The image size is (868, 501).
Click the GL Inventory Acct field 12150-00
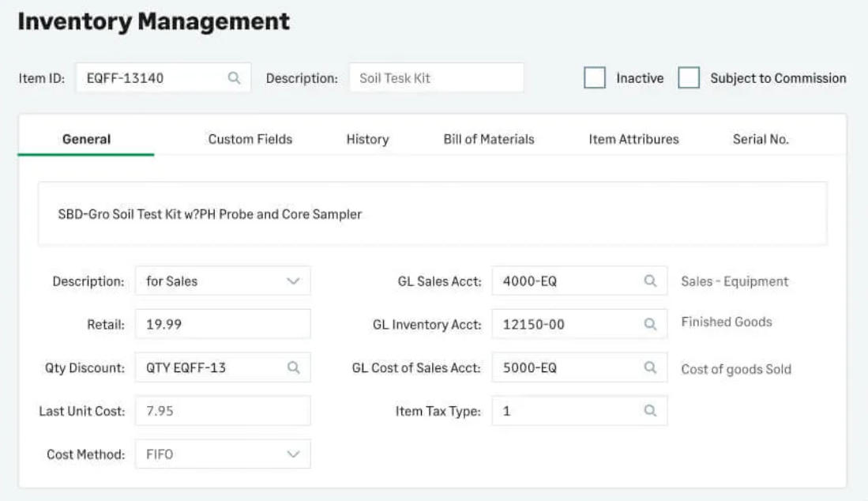pyautogui.click(x=580, y=324)
